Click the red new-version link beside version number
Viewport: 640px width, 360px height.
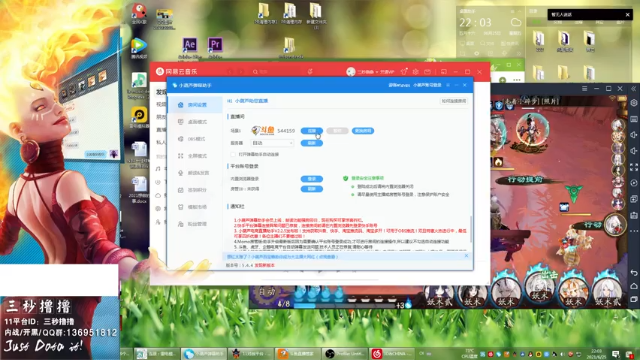pyautogui.click(x=264, y=265)
